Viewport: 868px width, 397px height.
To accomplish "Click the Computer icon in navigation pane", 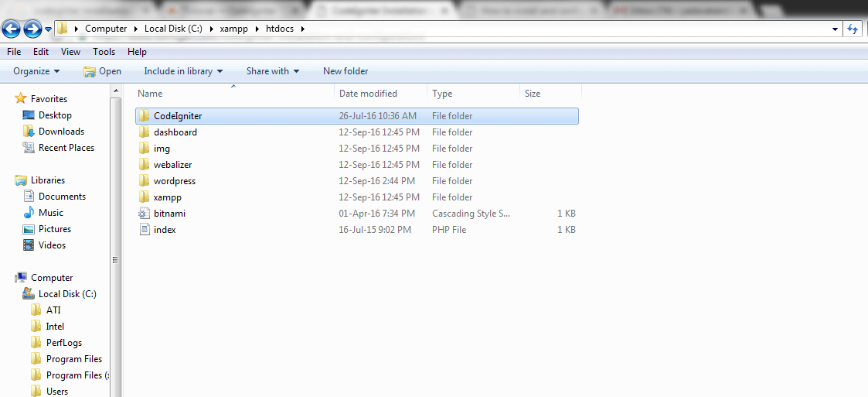I will point(20,278).
